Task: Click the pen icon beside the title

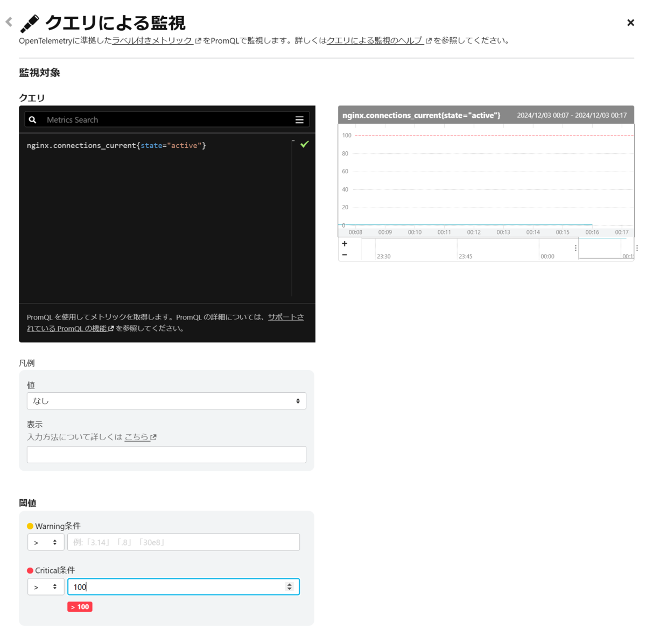Action: 30,24
